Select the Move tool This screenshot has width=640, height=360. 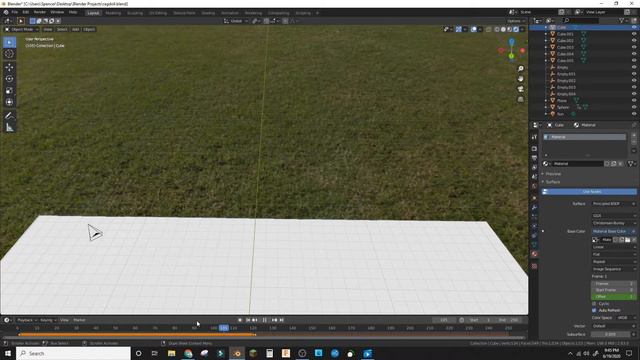tap(9, 67)
